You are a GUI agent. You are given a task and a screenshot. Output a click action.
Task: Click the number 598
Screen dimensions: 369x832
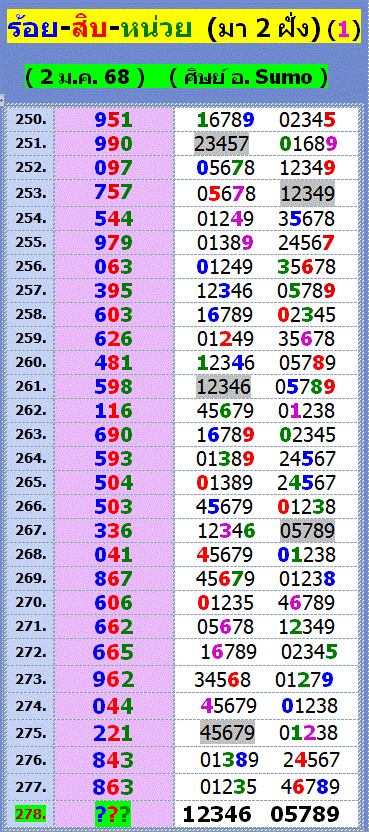point(114,387)
